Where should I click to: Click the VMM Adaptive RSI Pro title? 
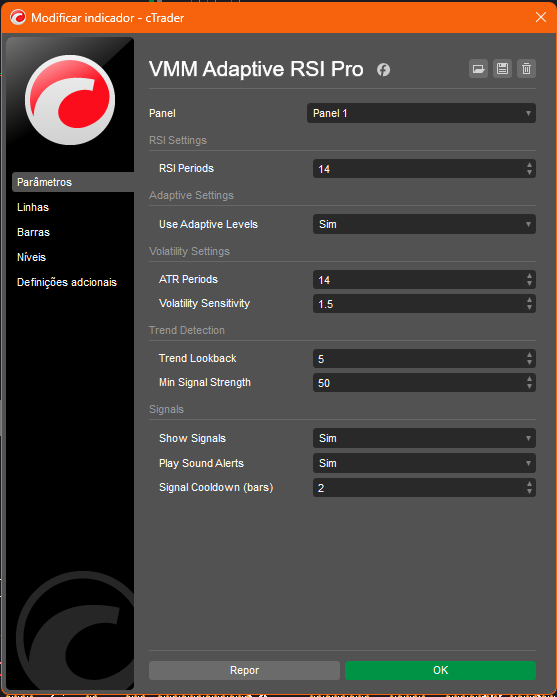256,69
